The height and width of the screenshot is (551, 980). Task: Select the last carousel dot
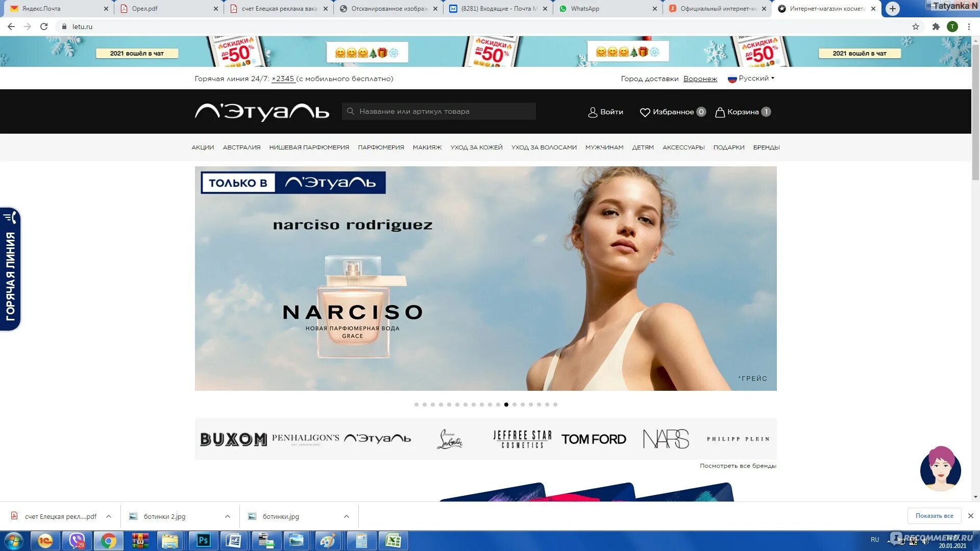pyautogui.click(x=555, y=405)
